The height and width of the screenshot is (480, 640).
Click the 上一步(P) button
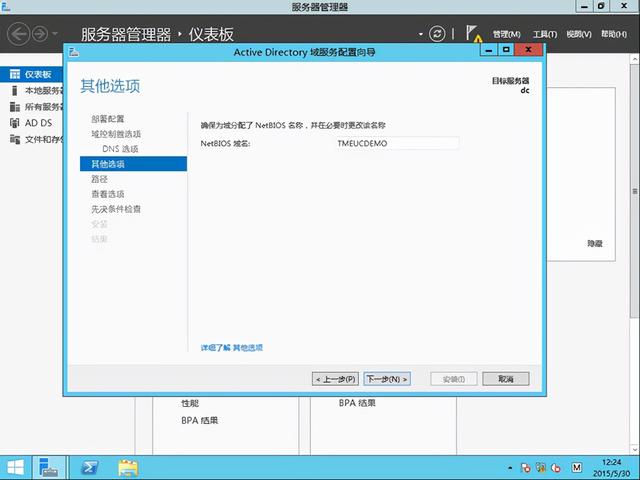[x=335, y=379]
